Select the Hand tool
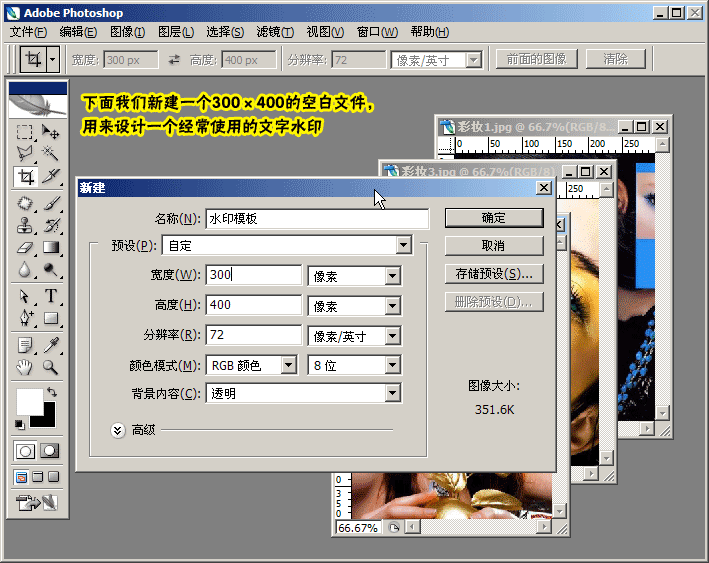This screenshot has height=563, width=709. point(24,367)
